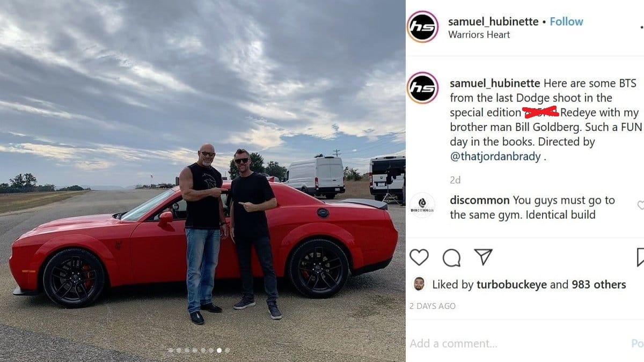Select first carousel dot indicator

171,350
